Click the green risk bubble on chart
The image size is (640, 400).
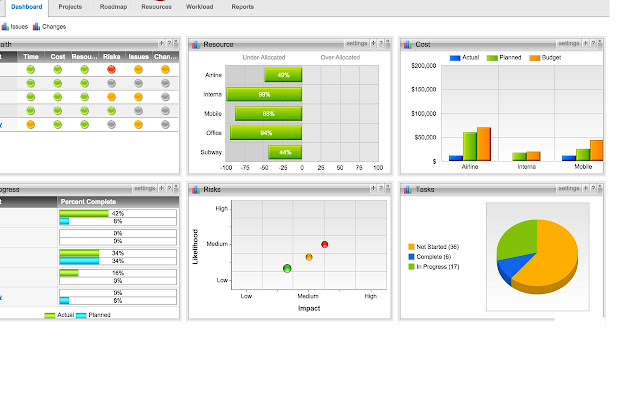(x=287, y=268)
